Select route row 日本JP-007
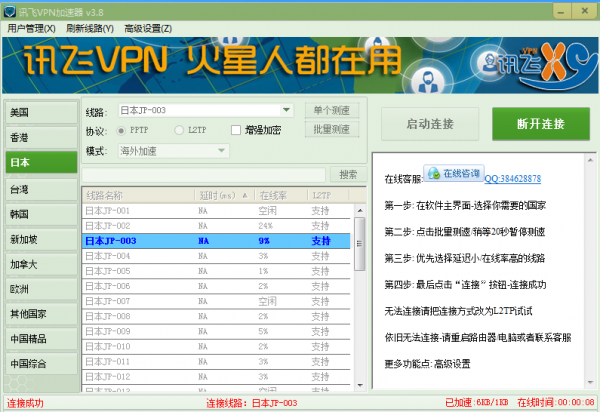Image resolution: width=600 pixels, height=412 pixels. tap(216, 301)
